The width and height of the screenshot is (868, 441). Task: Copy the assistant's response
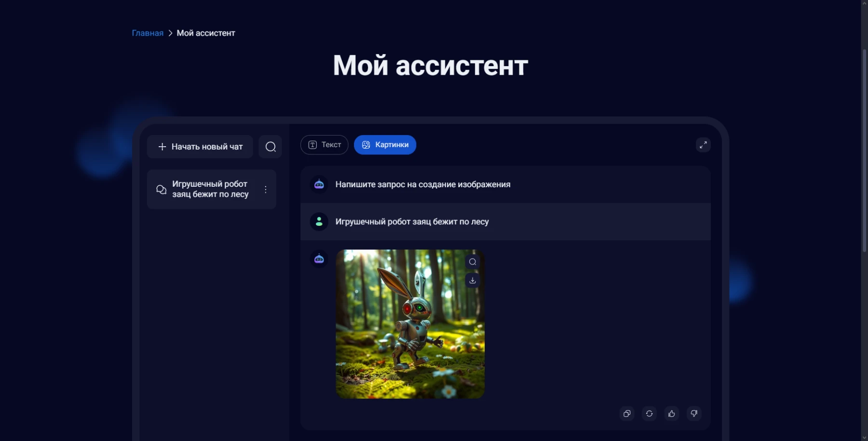(x=627, y=413)
